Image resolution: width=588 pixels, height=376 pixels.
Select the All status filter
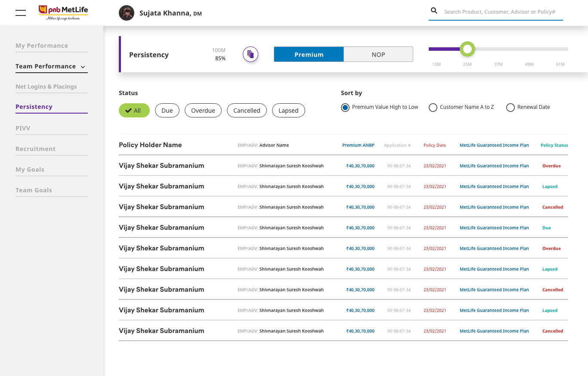point(134,111)
